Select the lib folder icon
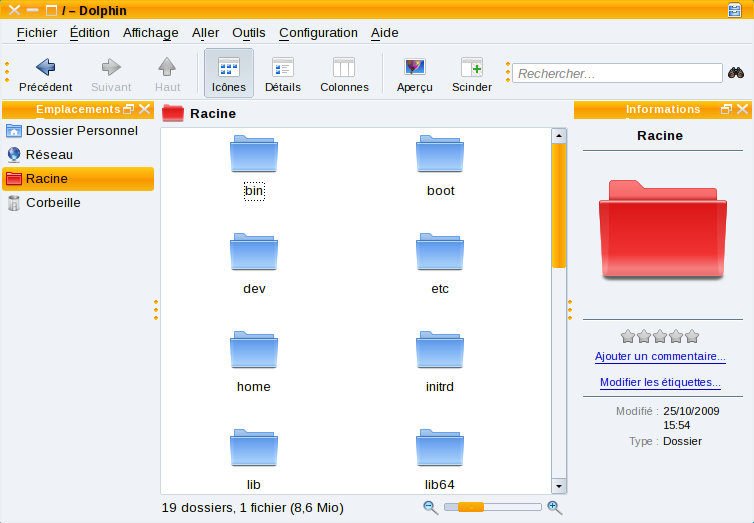The width and height of the screenshot is (754, 523). click(x=254, y=448)
